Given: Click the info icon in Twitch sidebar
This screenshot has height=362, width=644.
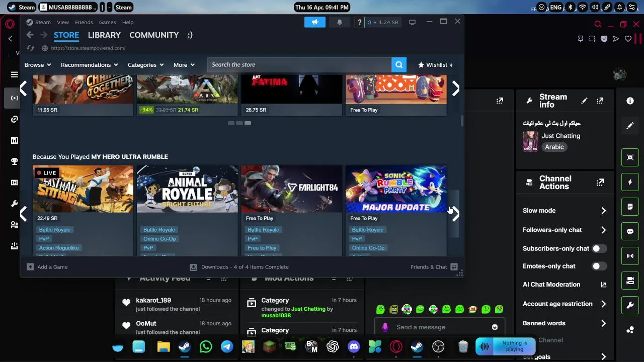Looking at the screenshot, I should coord(630,101).
